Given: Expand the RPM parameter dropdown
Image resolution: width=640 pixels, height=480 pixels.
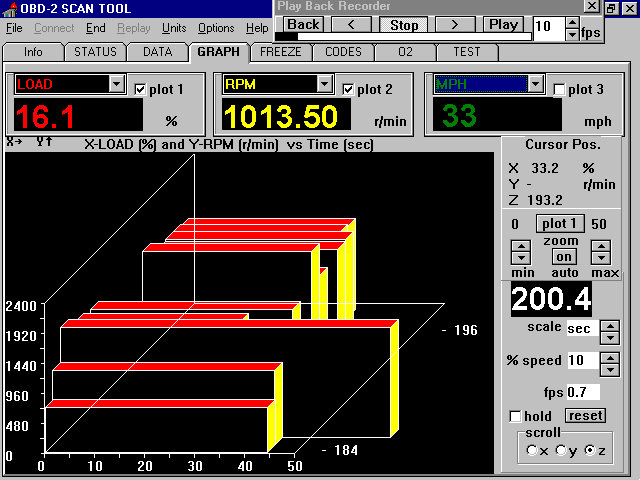Looking at the screenshot, I should click(325, 85).
